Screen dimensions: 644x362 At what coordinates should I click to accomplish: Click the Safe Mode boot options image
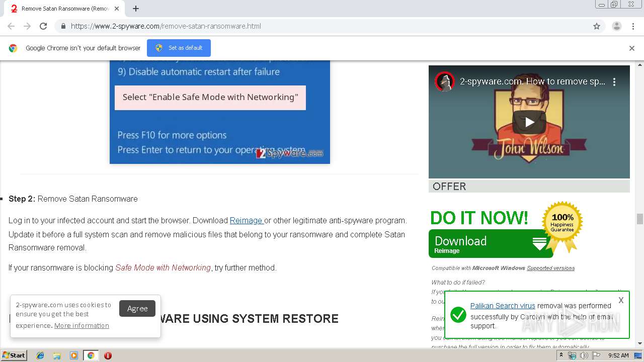(x=220, y=112)
